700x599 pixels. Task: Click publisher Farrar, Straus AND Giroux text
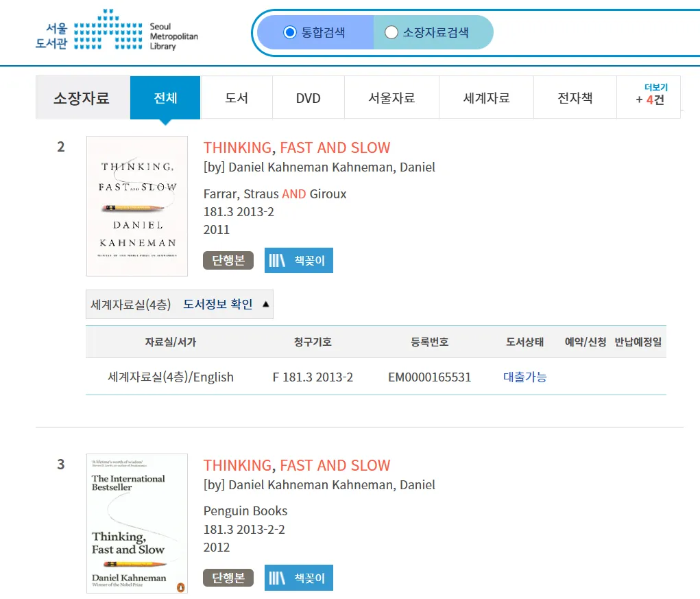click(x=275, y=194)
